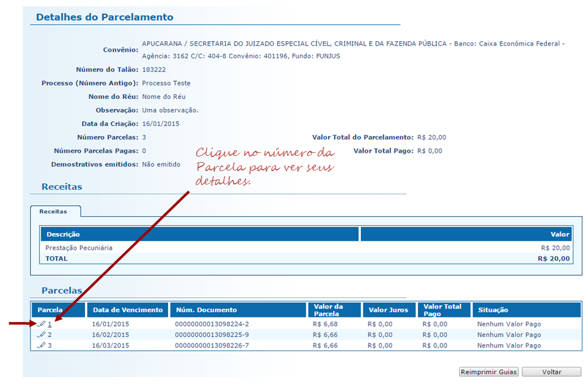Image resolution: width=588 pixels, height=384 pixels.
Task: Click the due date 16/02/2015
Action: tap(110, 335)
